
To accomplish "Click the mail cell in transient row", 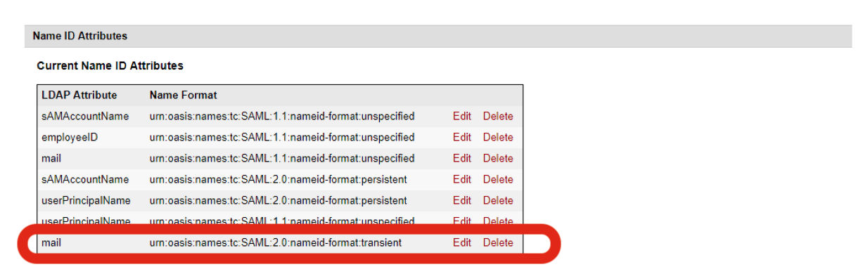I will click(51, 242).
